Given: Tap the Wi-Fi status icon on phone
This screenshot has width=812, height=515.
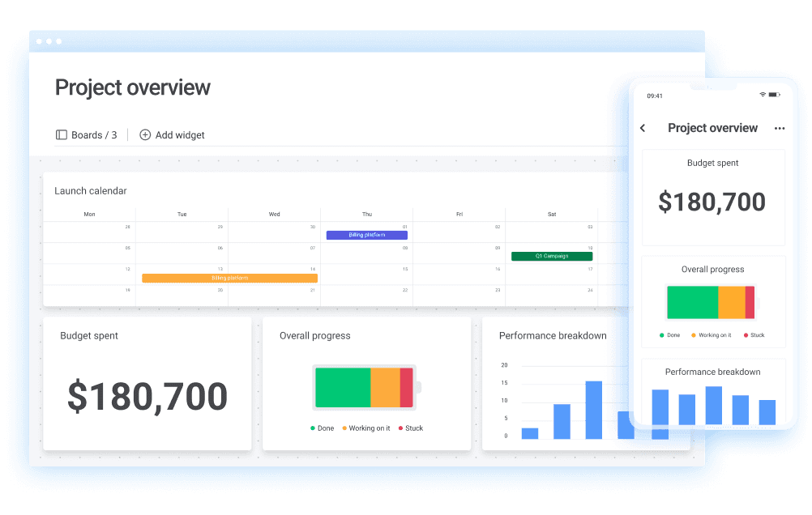Looking at the screenshot, I should click(x=763, y=96).
